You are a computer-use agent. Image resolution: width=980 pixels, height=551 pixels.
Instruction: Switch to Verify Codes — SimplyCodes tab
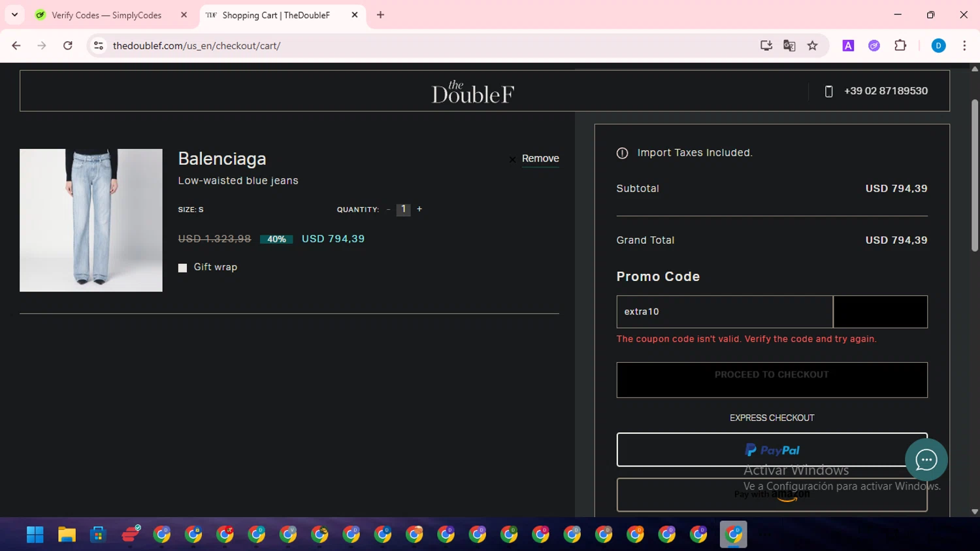coord(106,15)
